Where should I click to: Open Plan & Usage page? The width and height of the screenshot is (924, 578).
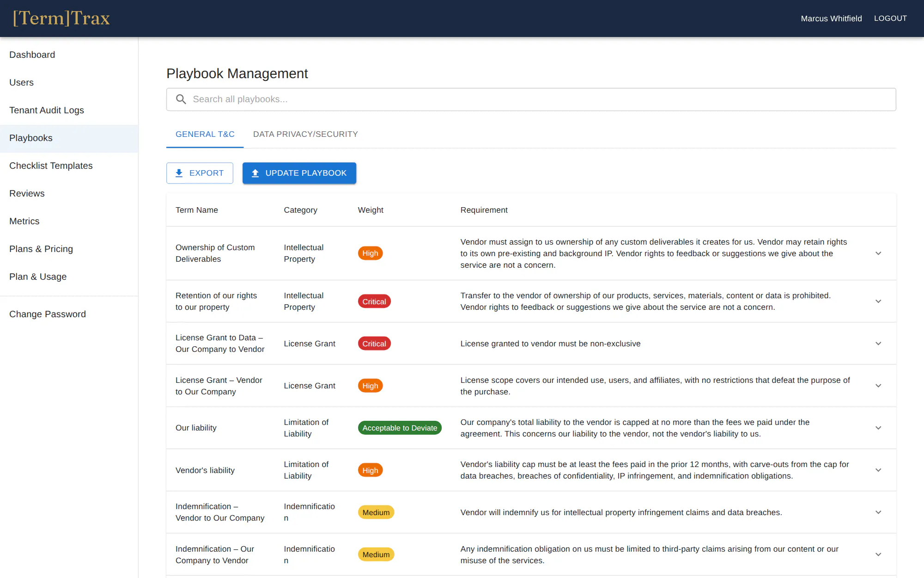pos(69,277)
